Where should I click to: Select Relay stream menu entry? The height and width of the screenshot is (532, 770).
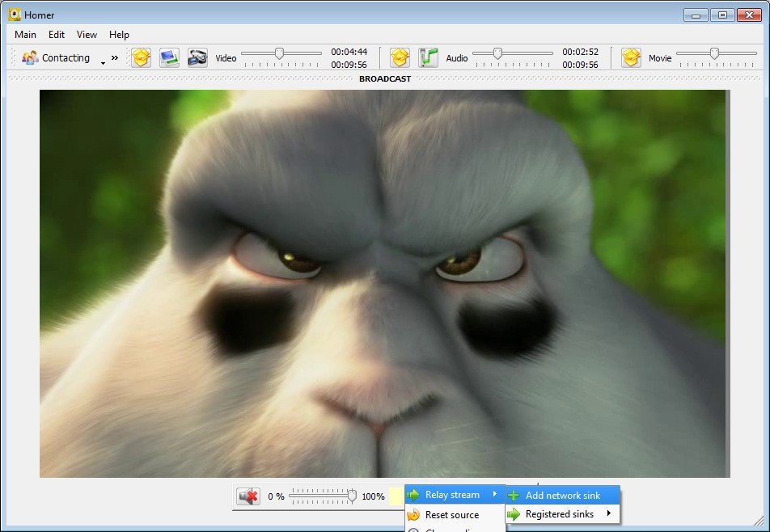point(455,495)
